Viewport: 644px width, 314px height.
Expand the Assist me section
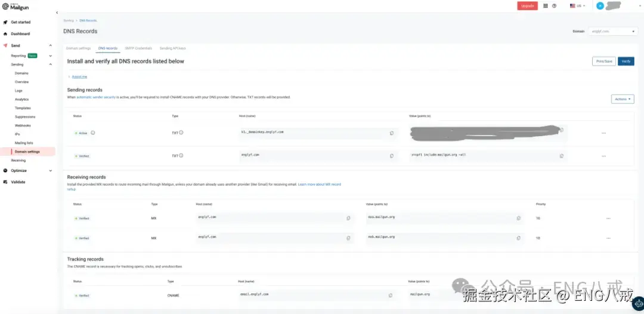79,77
